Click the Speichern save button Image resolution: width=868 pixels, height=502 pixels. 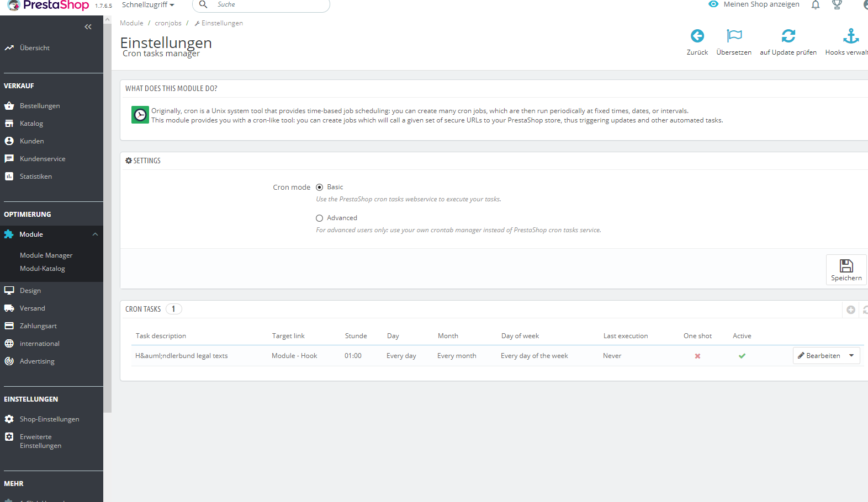click(x=846, y=270)
